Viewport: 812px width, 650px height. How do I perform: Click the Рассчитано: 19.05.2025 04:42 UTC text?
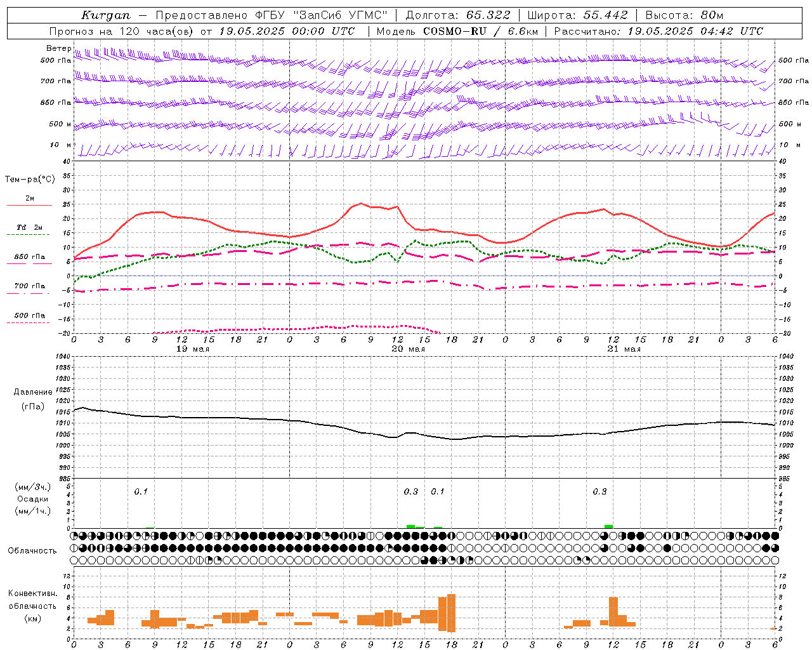click(658, 31)
